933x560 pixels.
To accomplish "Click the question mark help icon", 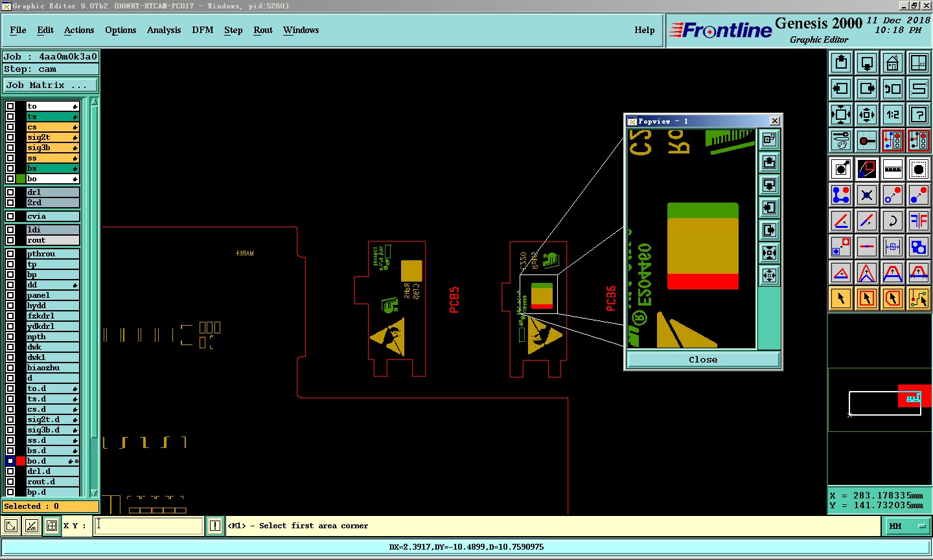I will [919, 115].
